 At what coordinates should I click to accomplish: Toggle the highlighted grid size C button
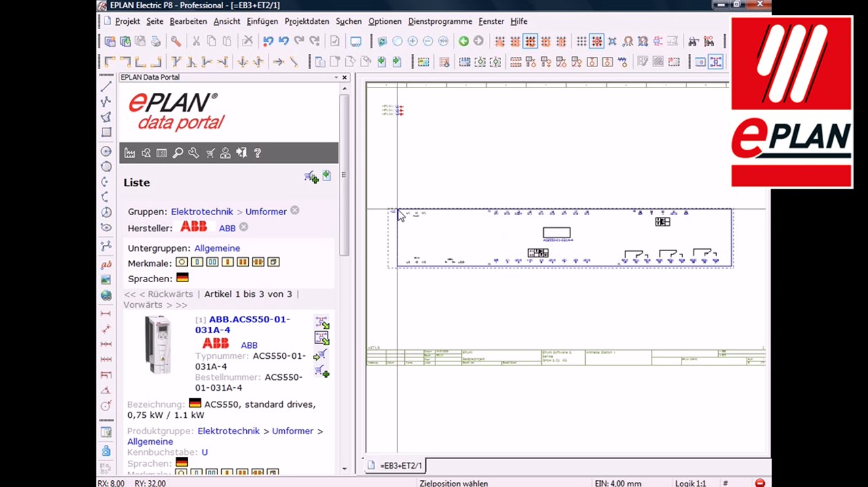pyautogui.click(x=530, y=41)
